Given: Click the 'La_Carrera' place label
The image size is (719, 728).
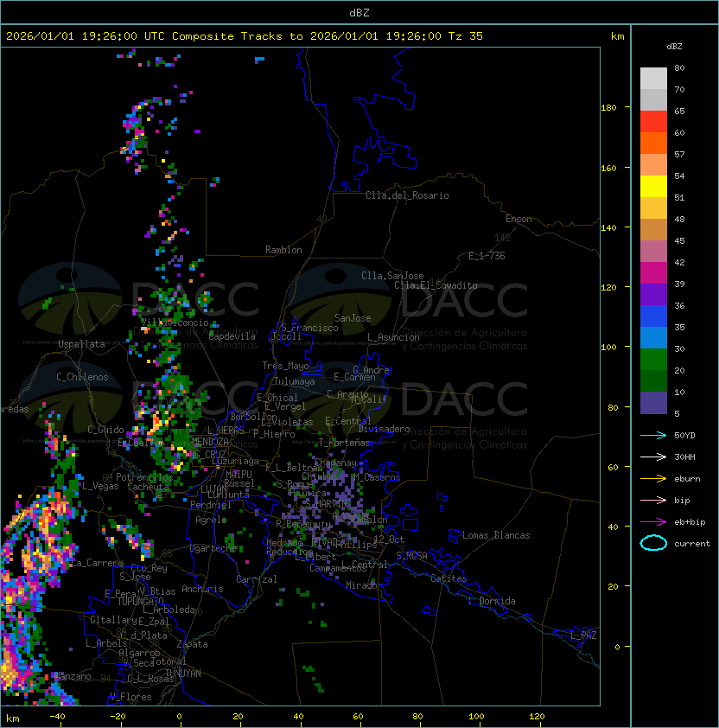Looking at the screenshot, I should pos(97,563).
